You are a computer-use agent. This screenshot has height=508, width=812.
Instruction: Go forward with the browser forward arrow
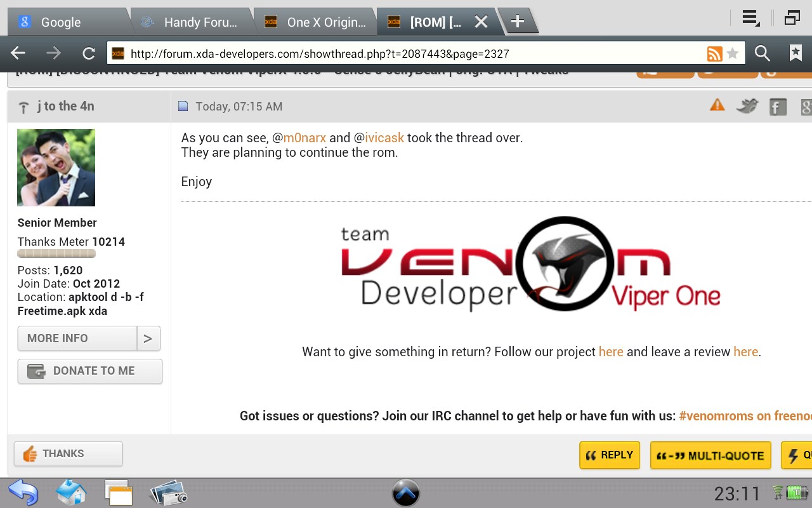tap(54, 54)
